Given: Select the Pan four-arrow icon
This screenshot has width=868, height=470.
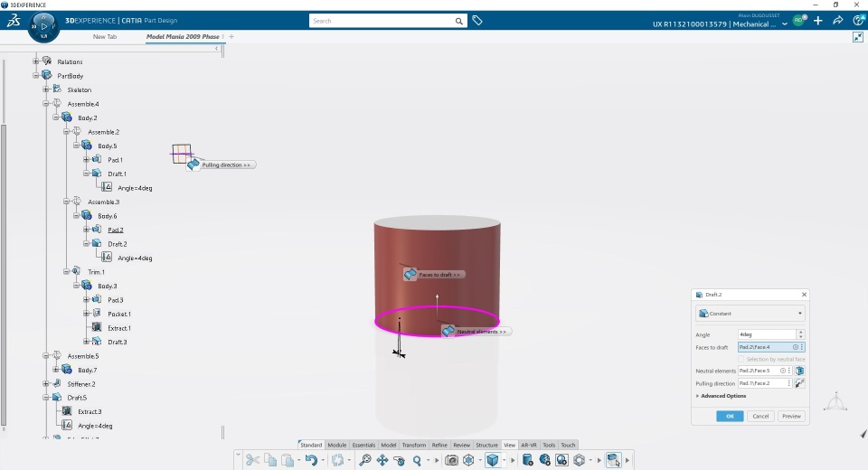Looking at the screenshot, I should pyautogui.click(x=382, y=460).
